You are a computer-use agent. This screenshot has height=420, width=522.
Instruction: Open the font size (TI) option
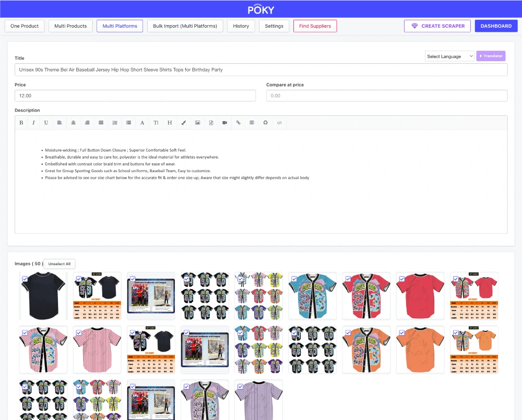tap(156, 123)
